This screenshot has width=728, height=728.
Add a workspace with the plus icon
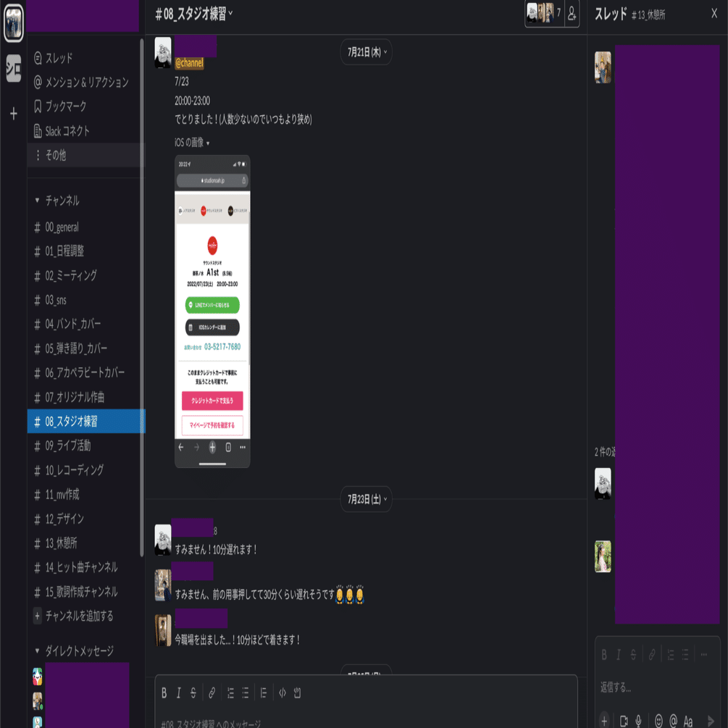point(14,113)
